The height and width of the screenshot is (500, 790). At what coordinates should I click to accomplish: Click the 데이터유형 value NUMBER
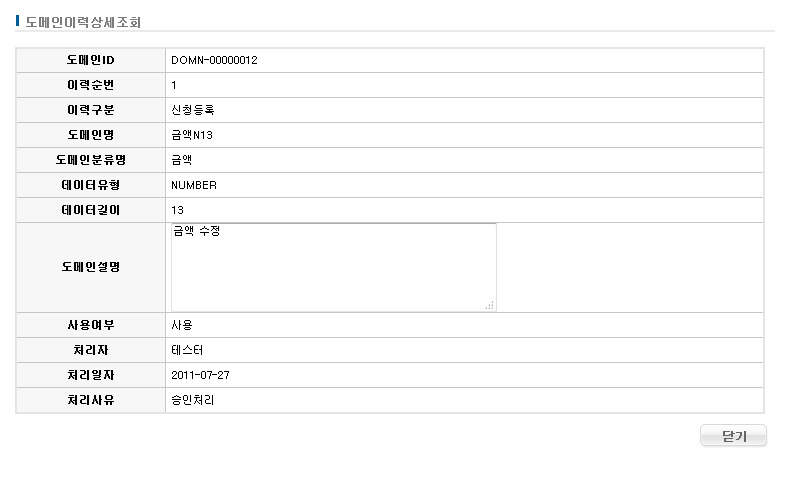194,185
